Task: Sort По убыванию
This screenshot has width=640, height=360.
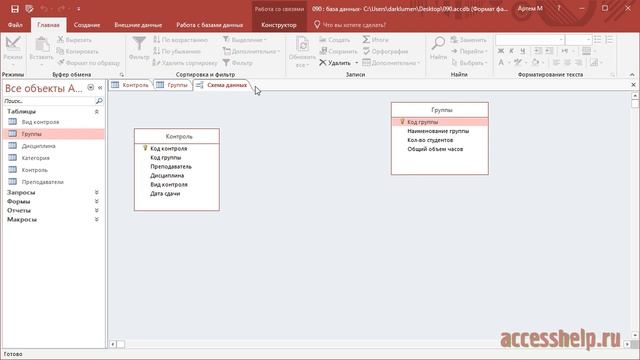Action: [176, 51]
